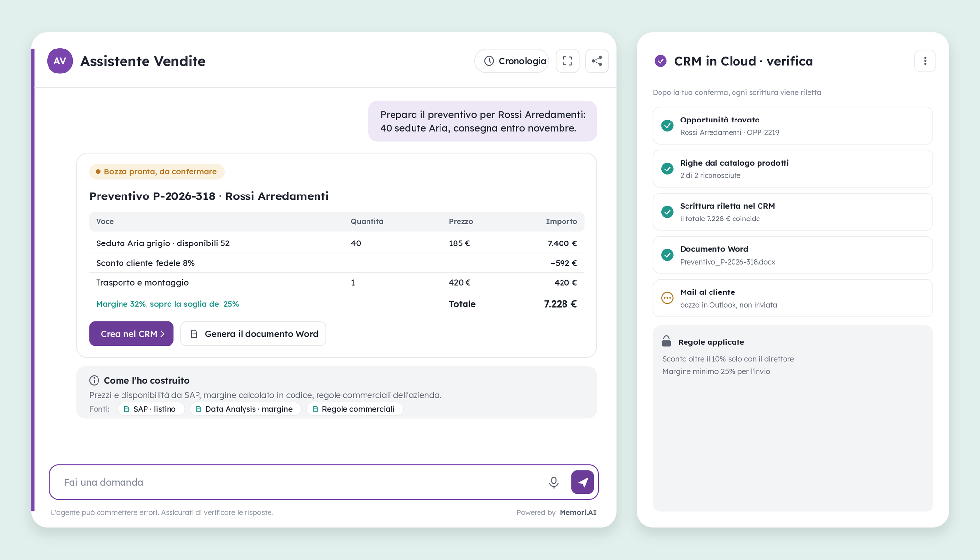Click bozza in Outlook, non inviata text

729,305
